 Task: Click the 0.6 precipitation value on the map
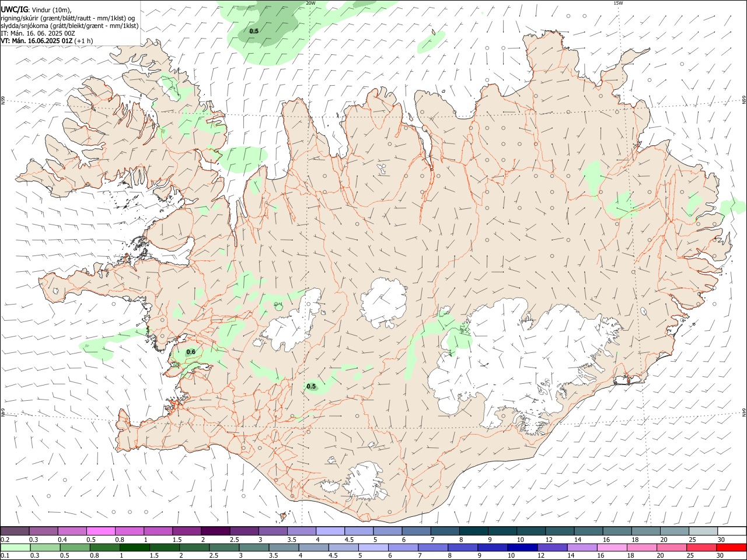[191, 352]
